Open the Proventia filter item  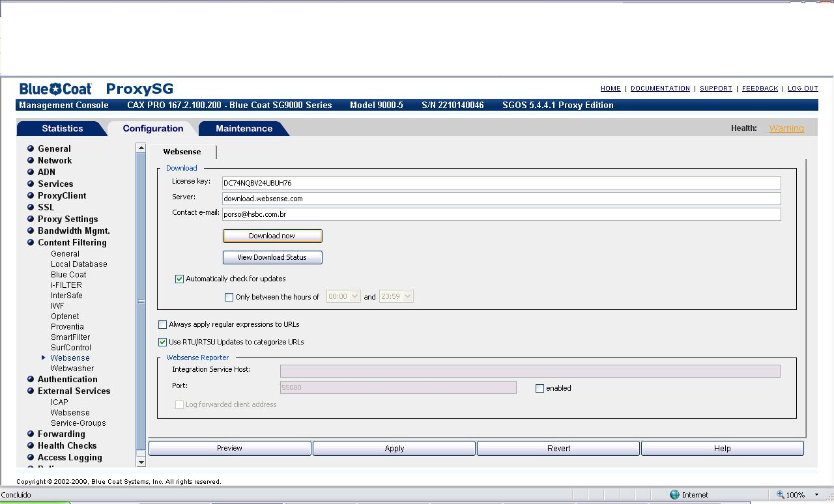(x=67, y=327)
